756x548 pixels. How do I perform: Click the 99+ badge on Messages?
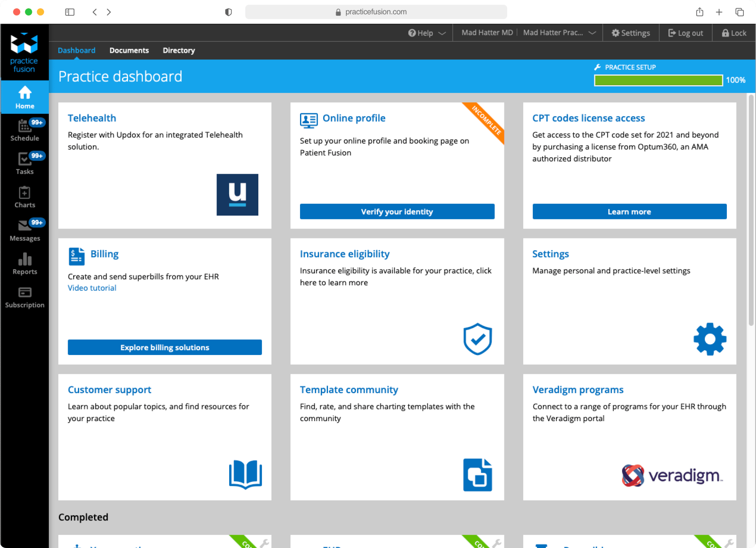coord(37,223)
